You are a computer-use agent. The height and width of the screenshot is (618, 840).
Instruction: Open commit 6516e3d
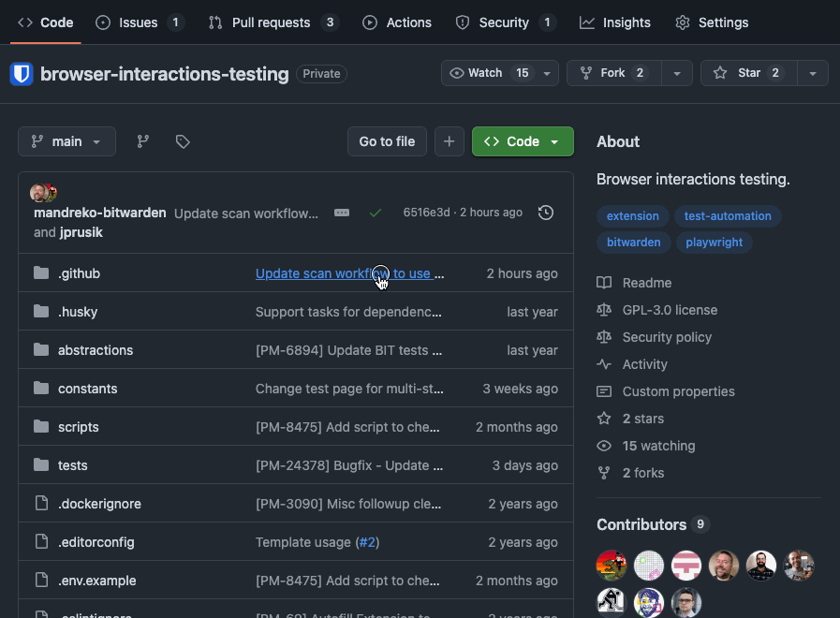426,213
